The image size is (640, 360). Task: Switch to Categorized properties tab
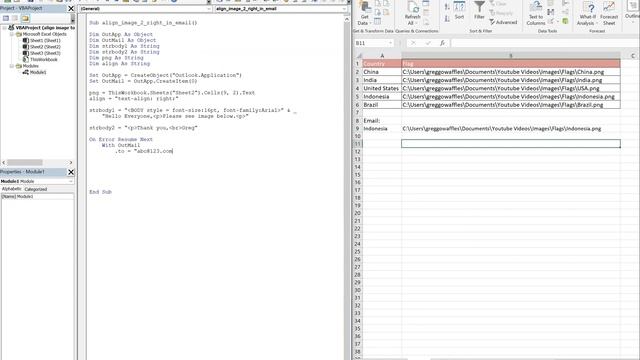pyautogui.click(x=36, y=189)
